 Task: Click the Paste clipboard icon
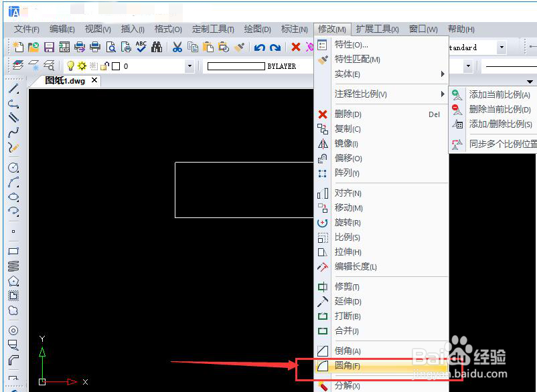pos(208,47)
